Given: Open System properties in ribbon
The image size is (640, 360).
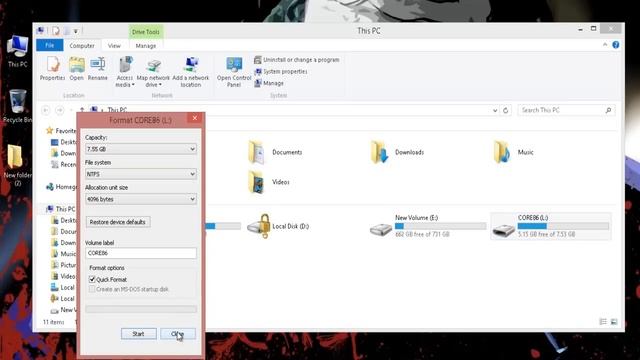Looking at the screenshot, I should pyautogui.click(x=281, y=71).
